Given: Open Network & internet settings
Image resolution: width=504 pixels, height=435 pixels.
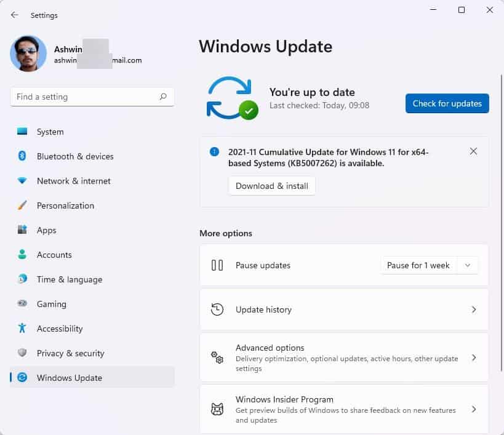Looking at the screenshot, I should [92, 181].
